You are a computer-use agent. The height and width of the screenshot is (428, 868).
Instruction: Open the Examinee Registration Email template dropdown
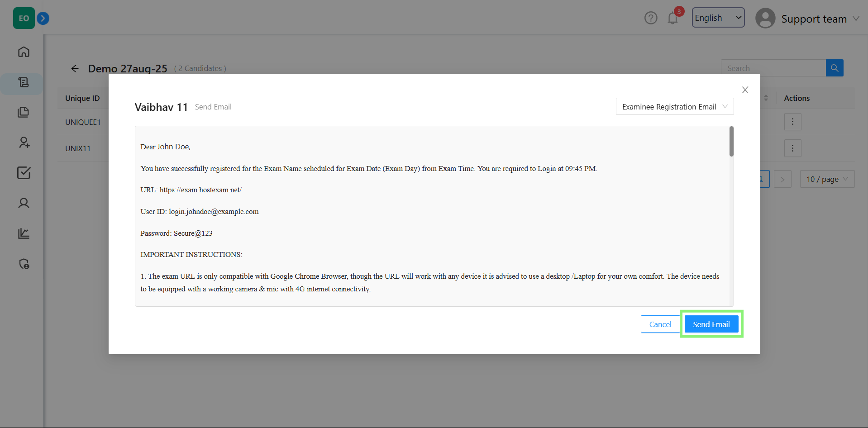tap(674, 107)
